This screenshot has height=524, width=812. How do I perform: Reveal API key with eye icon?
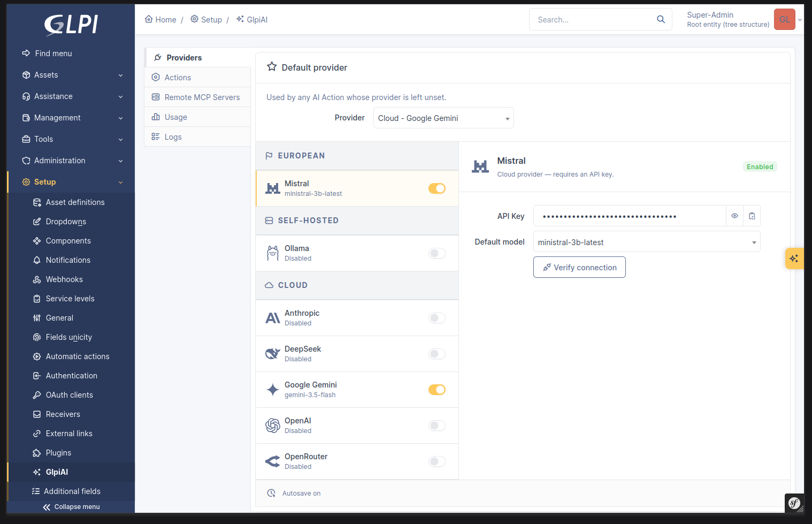pos(734,216)
